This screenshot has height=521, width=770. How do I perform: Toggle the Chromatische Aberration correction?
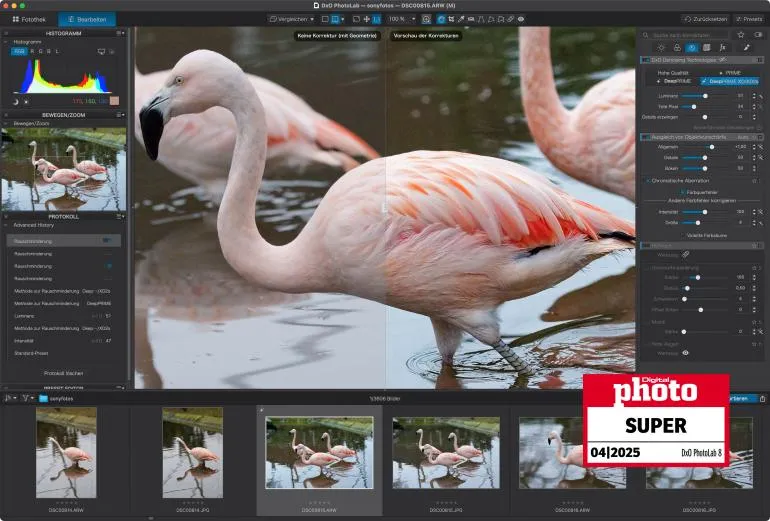(x=648, y=181)
